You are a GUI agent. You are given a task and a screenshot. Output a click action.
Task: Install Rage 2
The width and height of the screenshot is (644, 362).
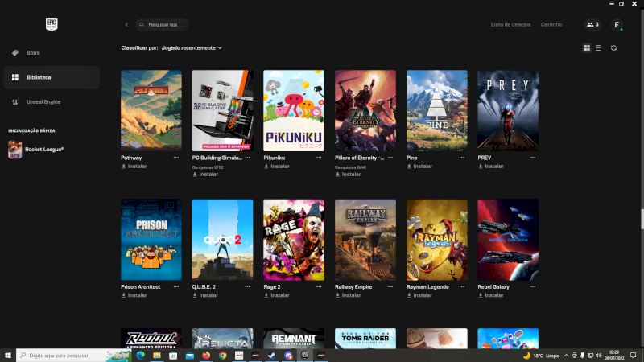(x=277, y=295)
